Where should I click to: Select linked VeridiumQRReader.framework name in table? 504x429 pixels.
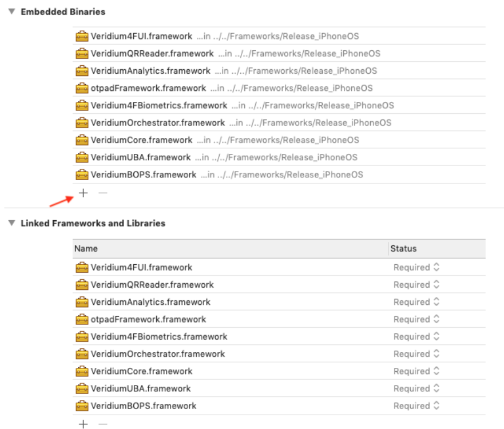[152, 285]
